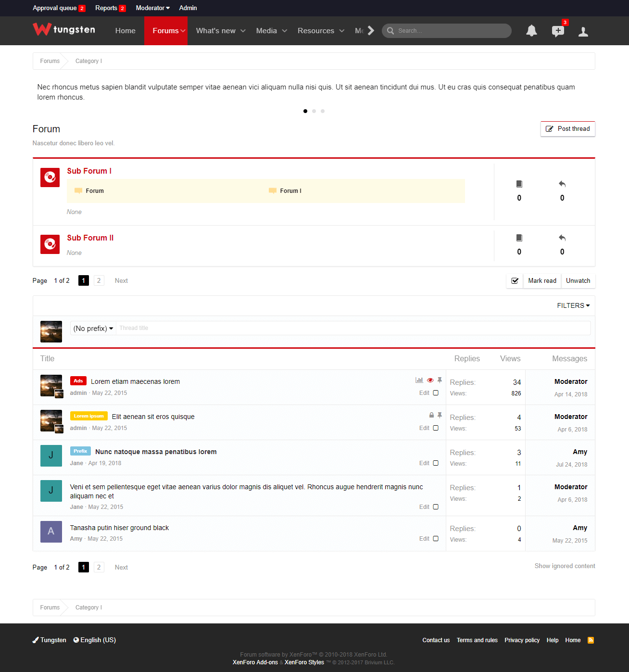Expand the FILTERS dropdown
Screen dimensions: 629x672
coord(573,305)
